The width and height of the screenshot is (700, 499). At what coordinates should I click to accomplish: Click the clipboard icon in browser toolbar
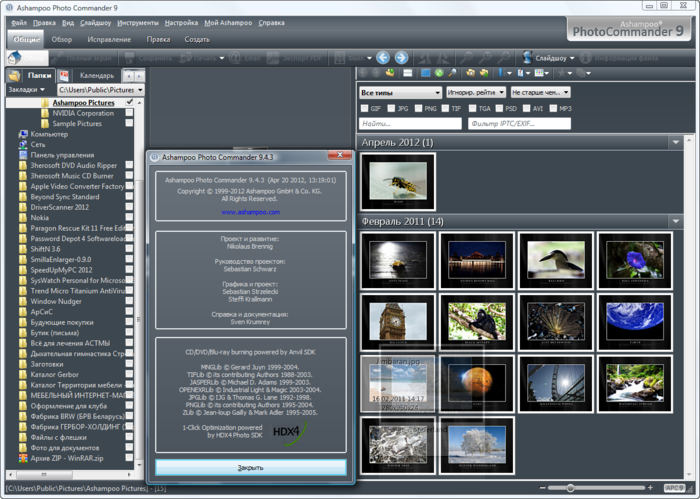pyautogui.click(x=521, y=73)
